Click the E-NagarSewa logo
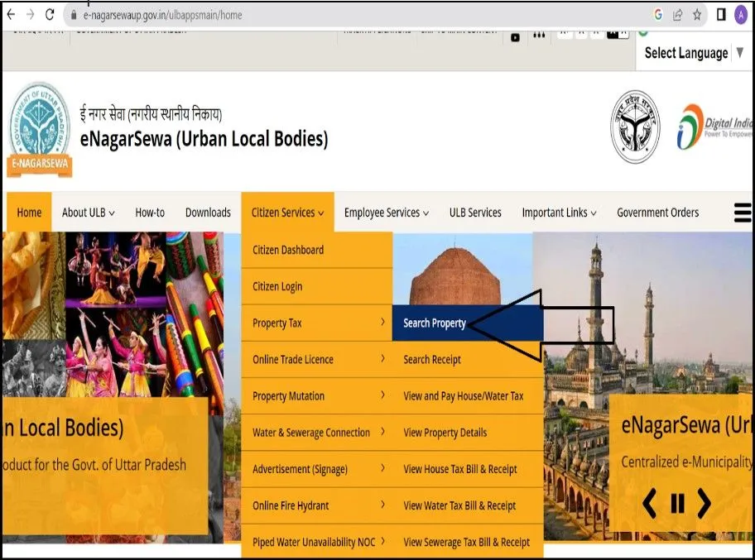Viewport: 755px width, 560px height. 39,129
